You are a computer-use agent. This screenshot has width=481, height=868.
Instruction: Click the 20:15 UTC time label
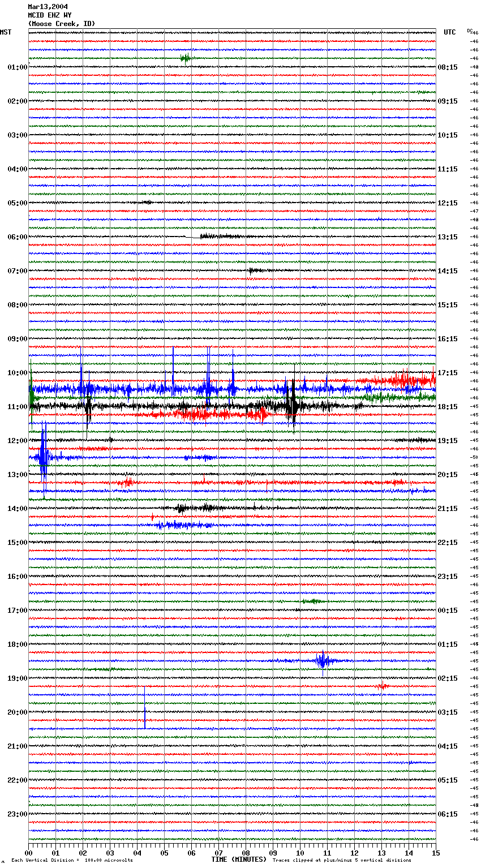(x=448, y=475)
